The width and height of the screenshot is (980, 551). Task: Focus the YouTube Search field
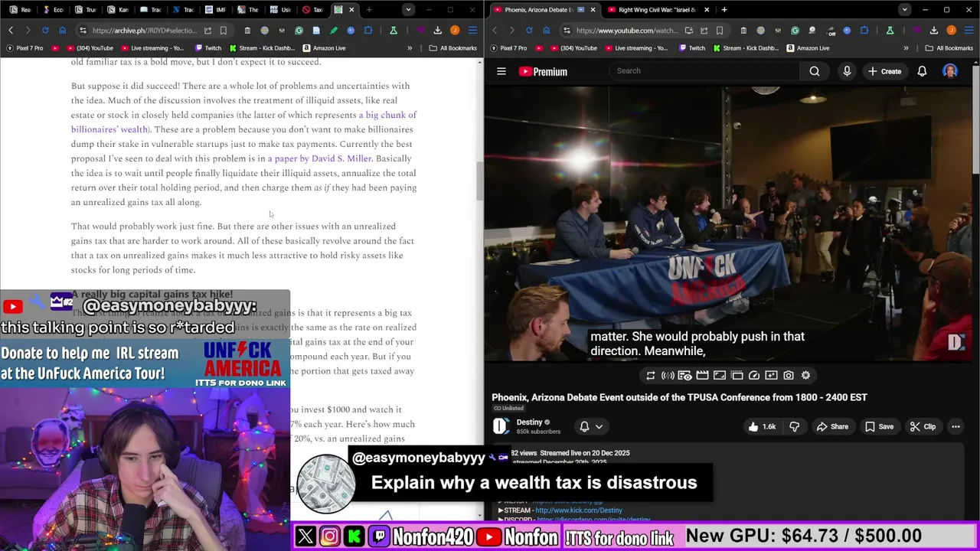(x=704, y=71)
